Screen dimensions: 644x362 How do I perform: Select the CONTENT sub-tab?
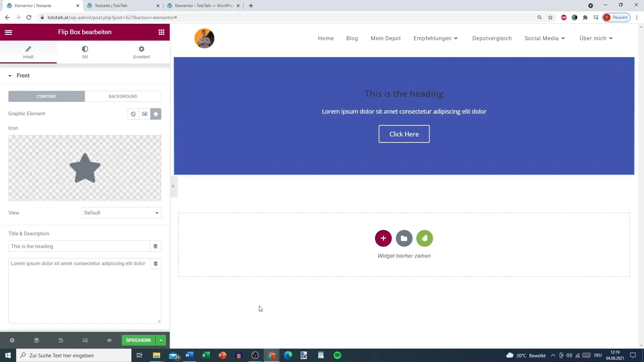[x=47, y=96]
